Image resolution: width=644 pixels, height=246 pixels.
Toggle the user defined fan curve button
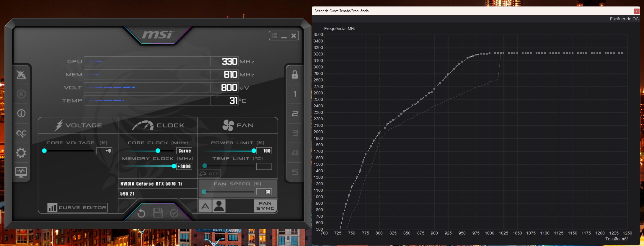point(219,206)
